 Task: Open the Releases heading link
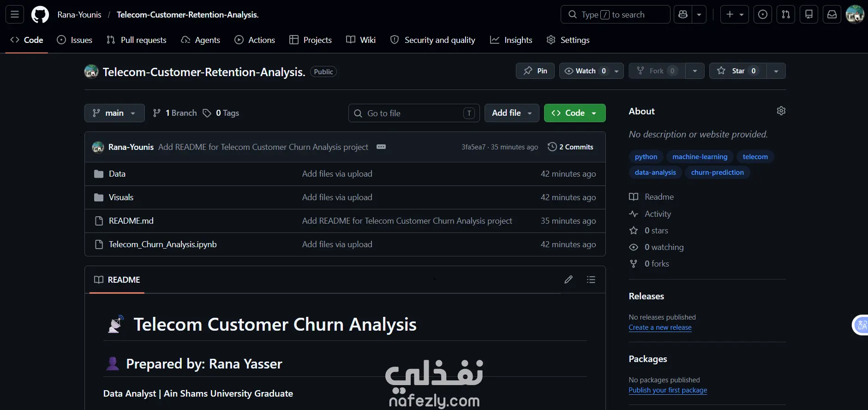click(x=647, y=296)
